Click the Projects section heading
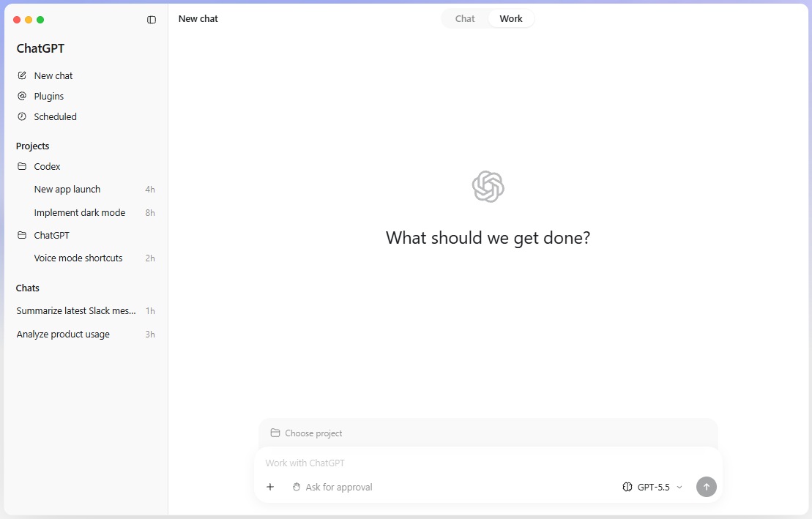 pos(33,146)
